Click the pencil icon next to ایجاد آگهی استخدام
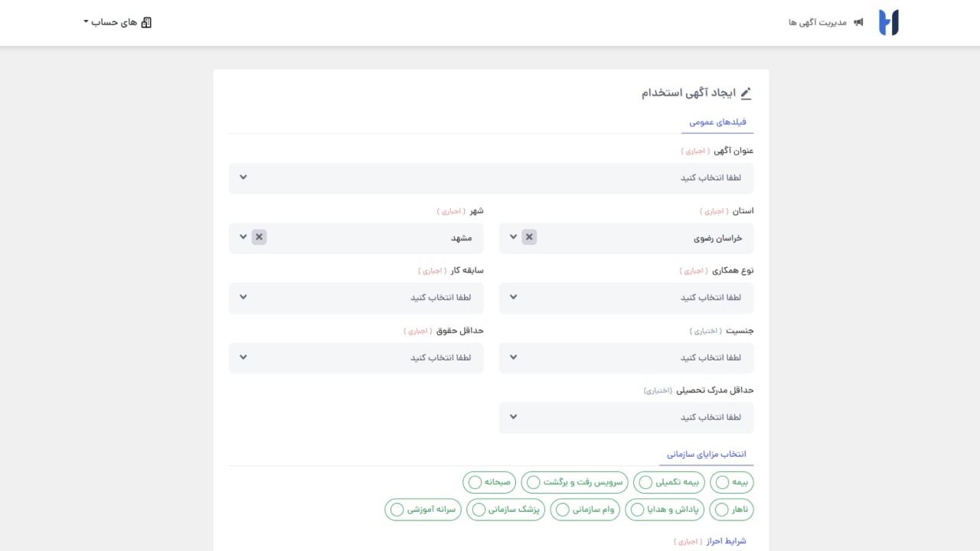The height and width of the screenshot is (551, 980). coord(746,93)
